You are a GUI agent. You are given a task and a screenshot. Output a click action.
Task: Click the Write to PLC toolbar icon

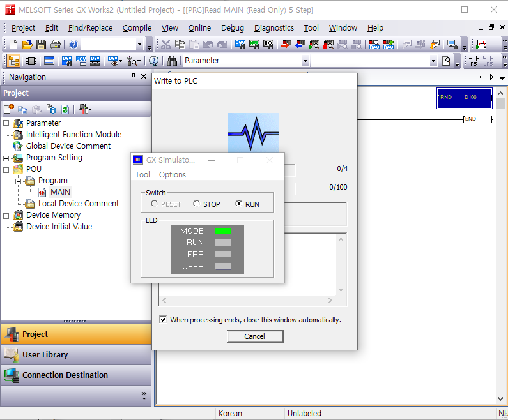(286, 44)
